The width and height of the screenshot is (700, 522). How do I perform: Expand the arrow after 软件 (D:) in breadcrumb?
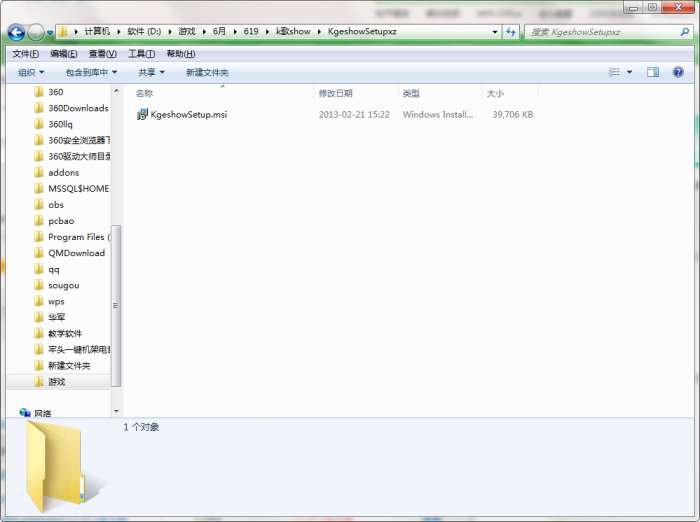tap(170, 32)
